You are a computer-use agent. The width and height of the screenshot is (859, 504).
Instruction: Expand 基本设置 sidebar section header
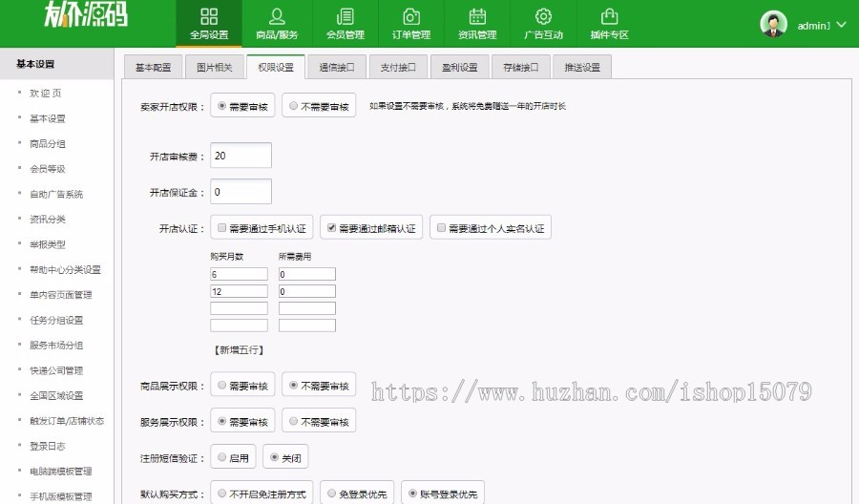(56, 64)
